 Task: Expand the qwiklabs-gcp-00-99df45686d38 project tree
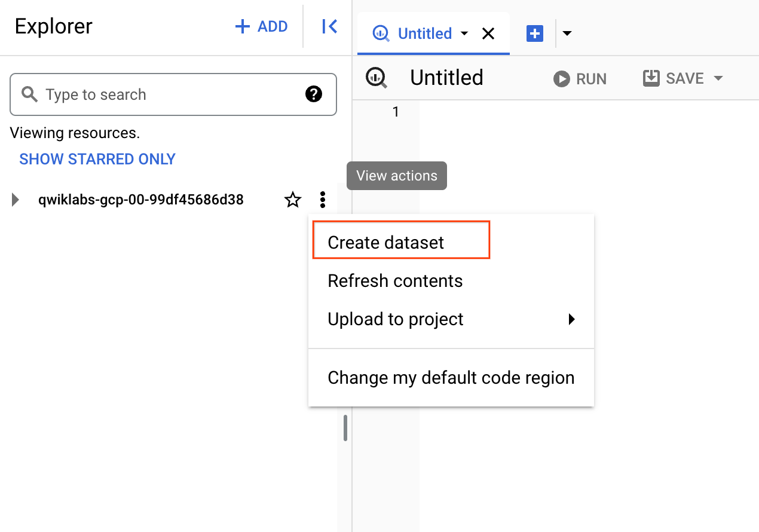pos(15,200)
